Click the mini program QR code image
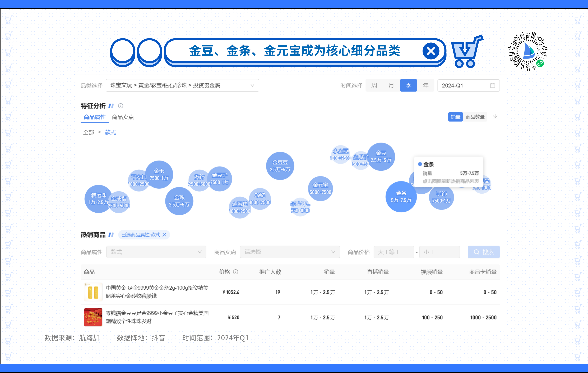This screenshot has width=588, height=373. [527, 51]
